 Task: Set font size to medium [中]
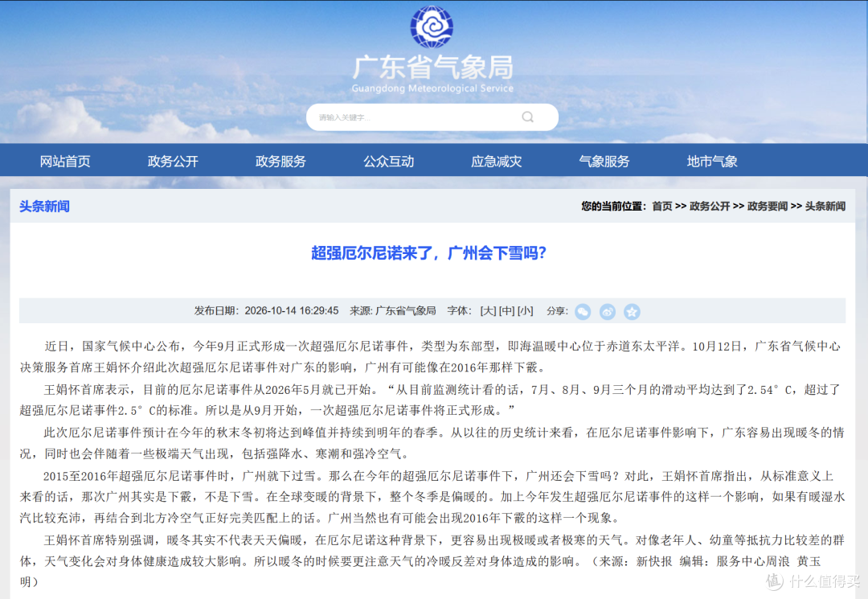pos(506,311)
